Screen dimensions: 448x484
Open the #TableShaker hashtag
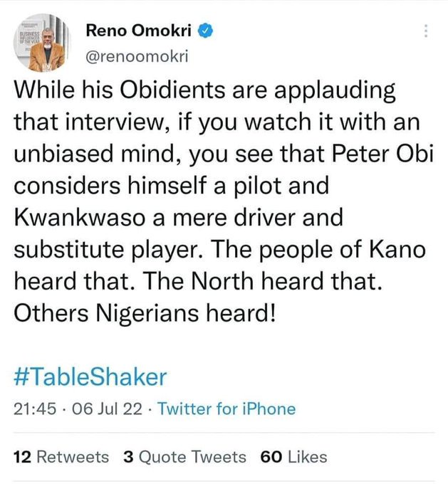(x=90, y=377)
